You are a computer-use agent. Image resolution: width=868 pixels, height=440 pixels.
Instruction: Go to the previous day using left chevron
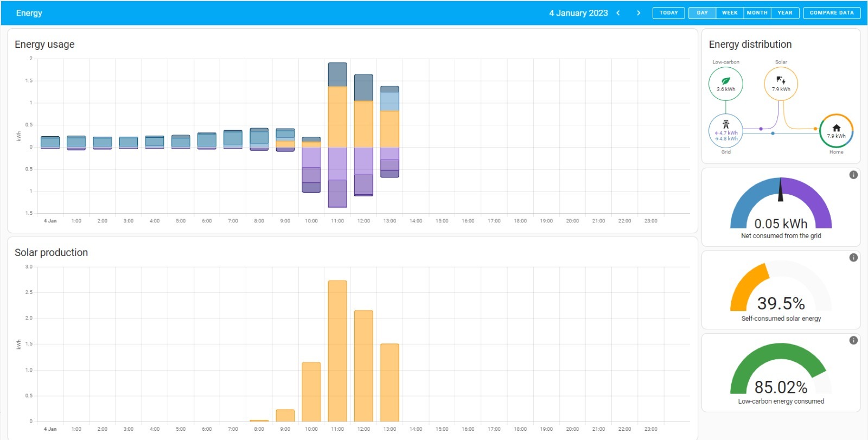tap(618, 13)
